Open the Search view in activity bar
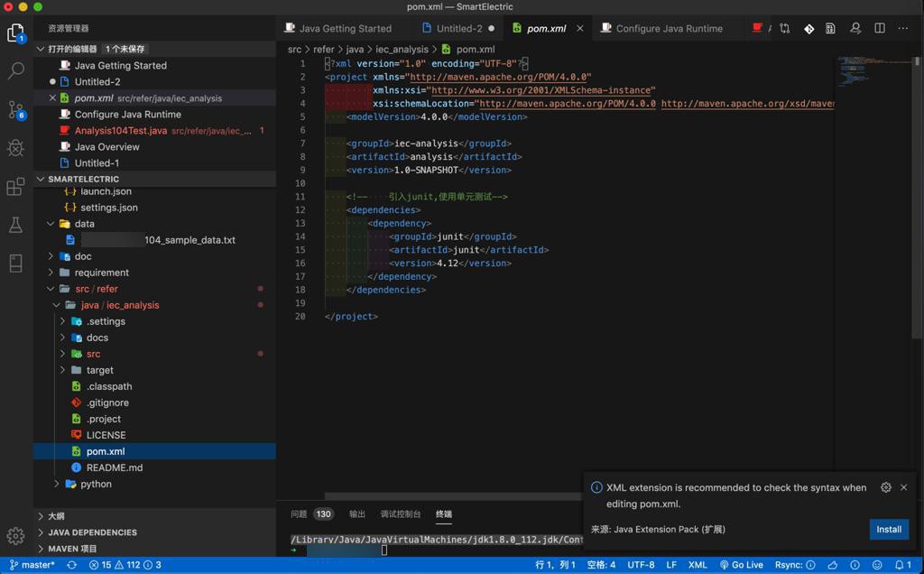This screenshot has height=574, width=924. tap(15, 70)
